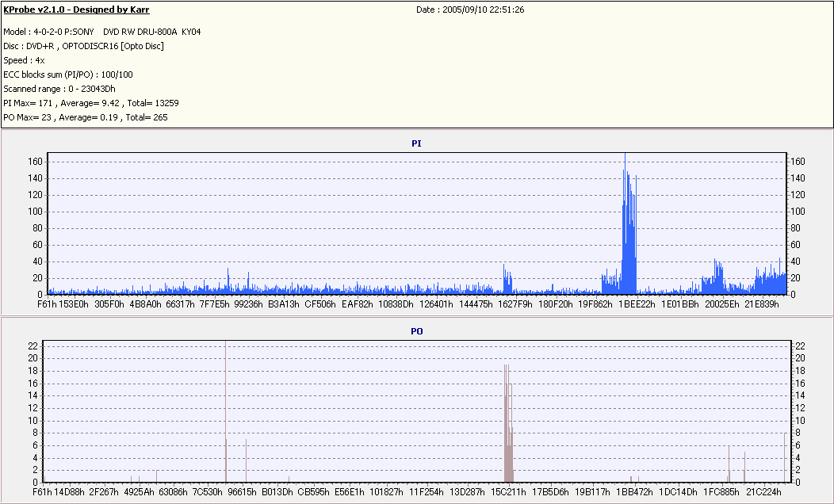Click the '1E01BBh' axis label
The image size is (834, 504).
pos(679,304)
